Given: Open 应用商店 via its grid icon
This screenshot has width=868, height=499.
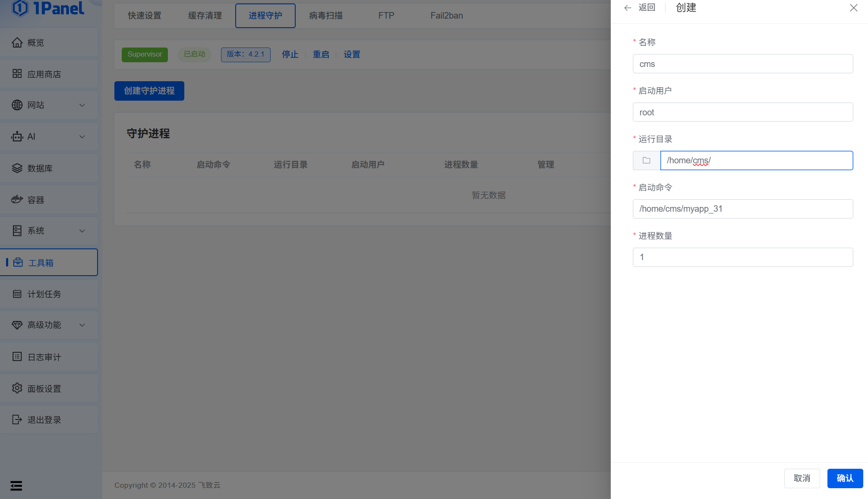Looking at the screenshot, I should pos(17,74).
